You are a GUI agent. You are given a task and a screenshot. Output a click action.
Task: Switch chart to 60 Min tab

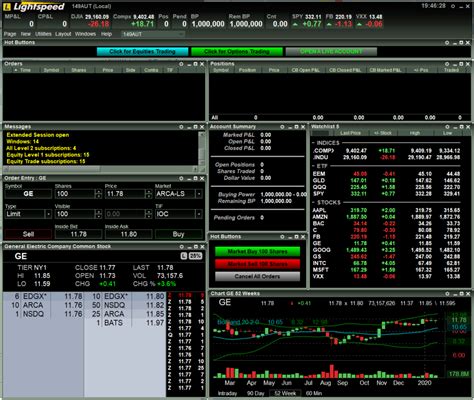point(314,393)
